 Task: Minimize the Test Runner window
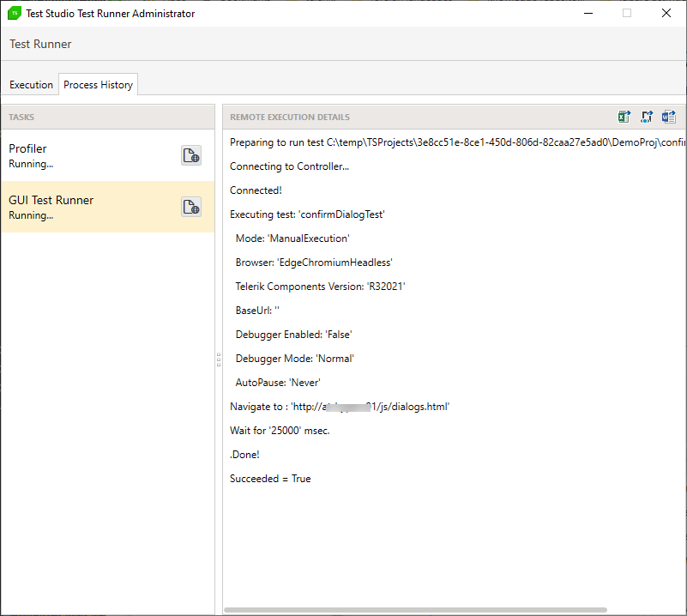pos(588,13)
